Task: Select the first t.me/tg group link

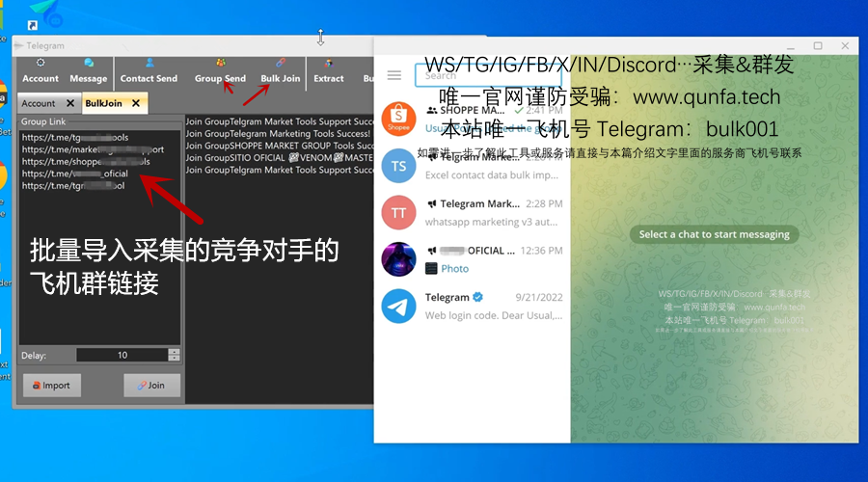Action: 75,137
